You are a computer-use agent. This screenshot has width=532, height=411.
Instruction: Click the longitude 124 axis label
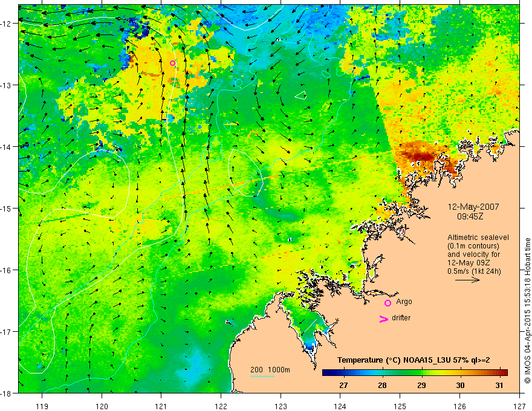point(340,406)
